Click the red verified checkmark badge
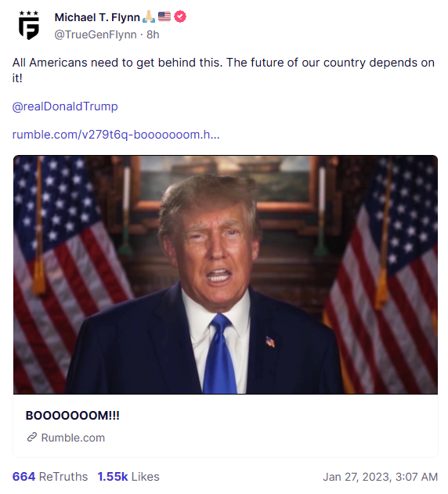Viewport: 448px width, 494px height. click(x=180, y=16)
